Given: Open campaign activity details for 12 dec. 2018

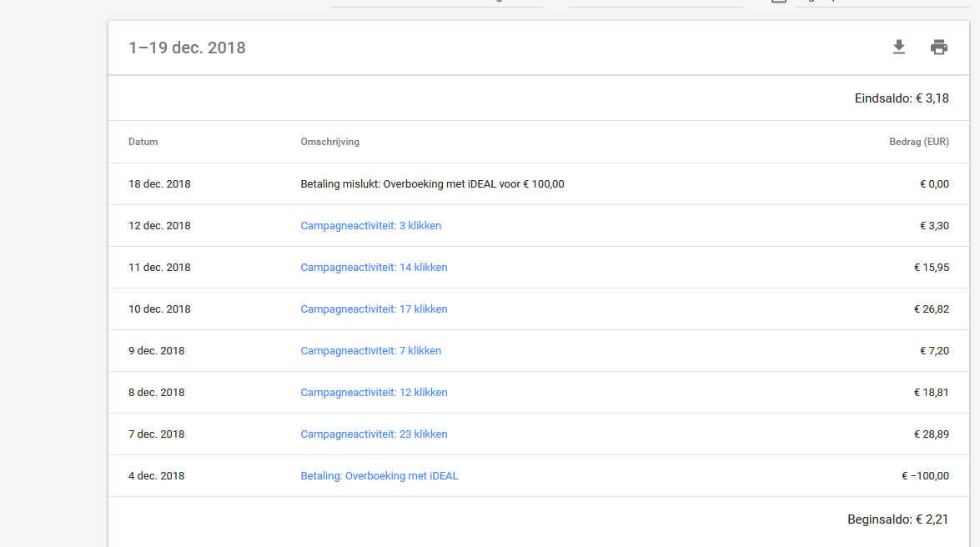Looking at the screenshot, I should [x=370, y=225].
